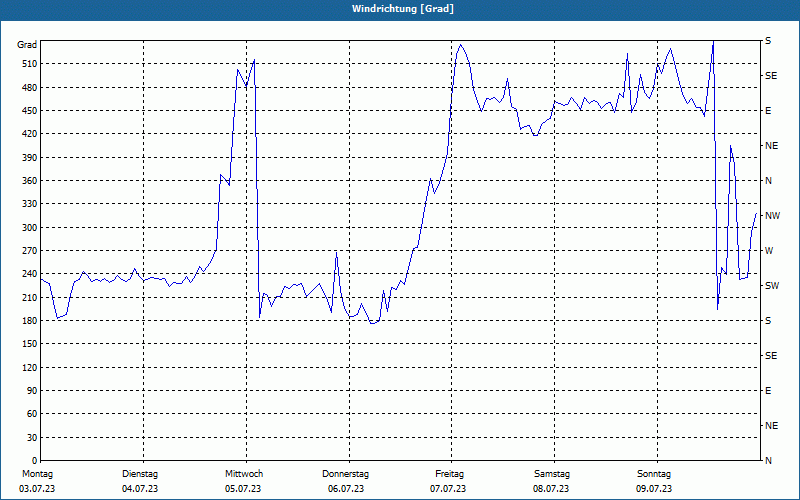Select the 150 value on the degree axis
Screen dimensions: 800x500
30,344
